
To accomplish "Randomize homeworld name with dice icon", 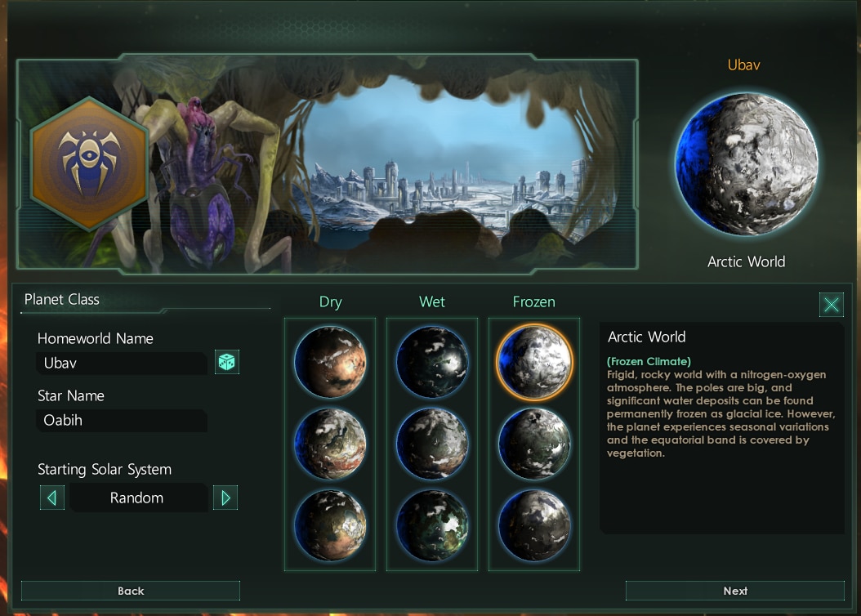I will [227, 363].
